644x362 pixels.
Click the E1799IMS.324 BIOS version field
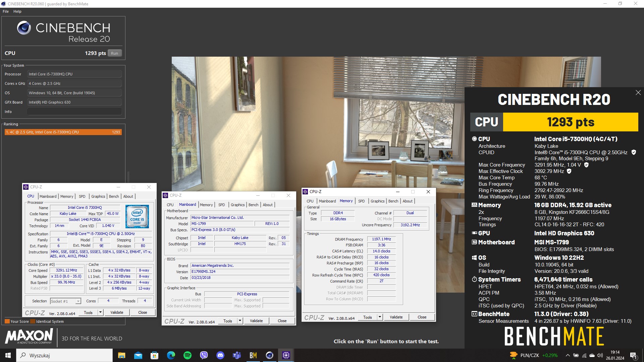(x=240, y=271)
